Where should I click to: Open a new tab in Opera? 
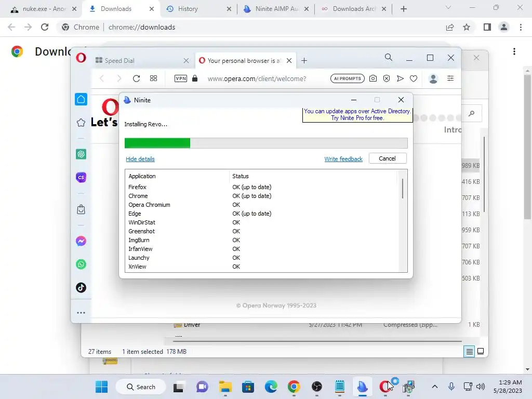[304, 61]
